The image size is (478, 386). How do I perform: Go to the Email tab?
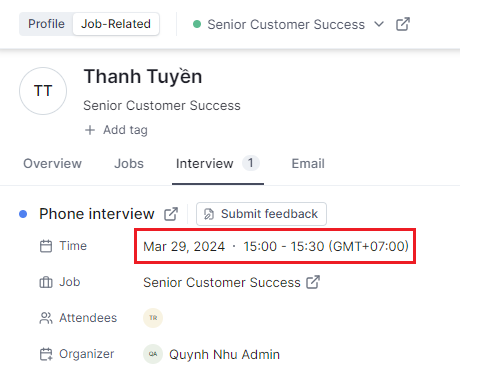coord(308,164)
